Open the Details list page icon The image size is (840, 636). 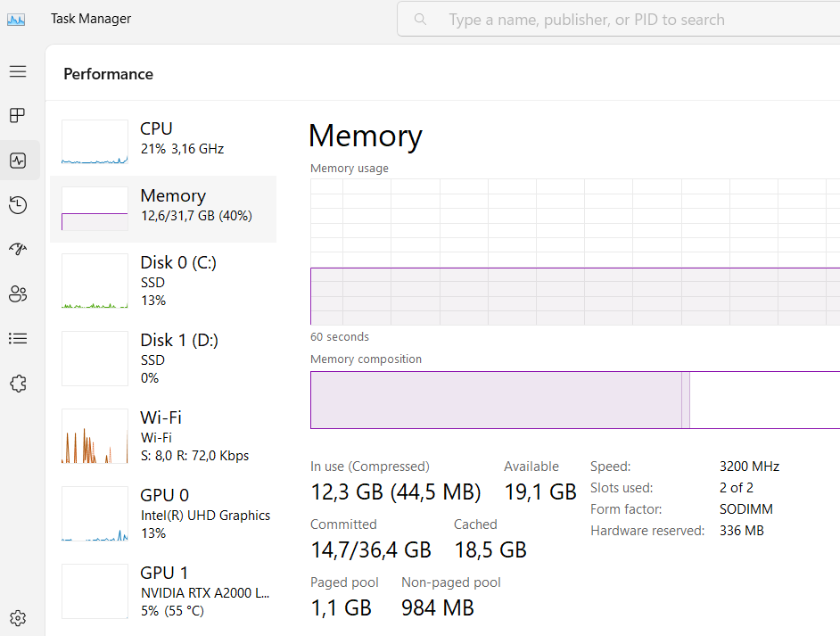click(18, 339)
